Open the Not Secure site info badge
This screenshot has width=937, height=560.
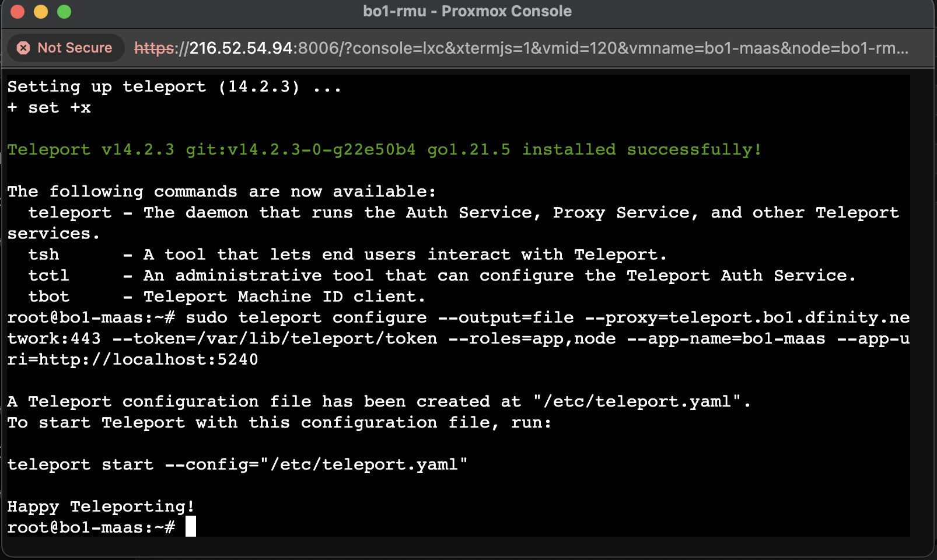tap(66, 48)
